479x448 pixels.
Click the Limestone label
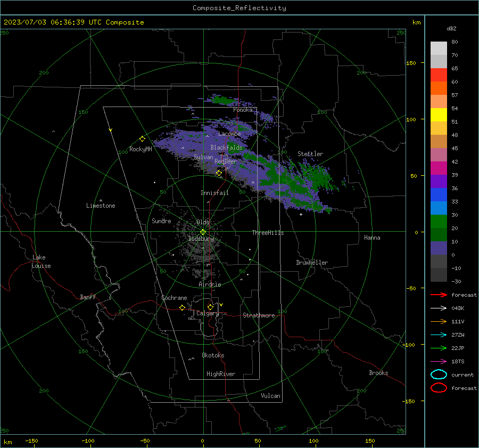coord(101,206)
